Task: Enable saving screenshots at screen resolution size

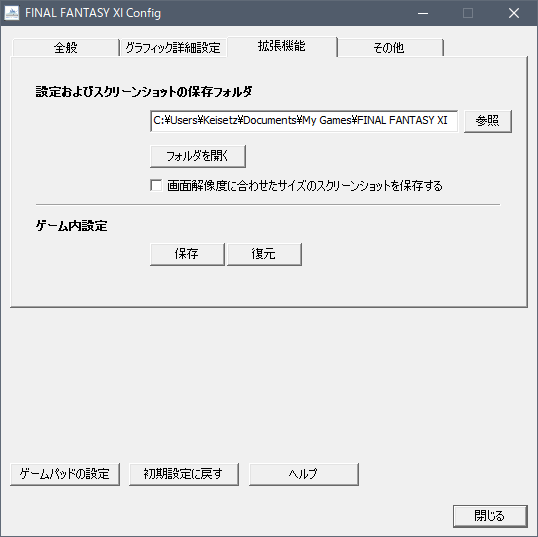Action: tap(156, 185)
